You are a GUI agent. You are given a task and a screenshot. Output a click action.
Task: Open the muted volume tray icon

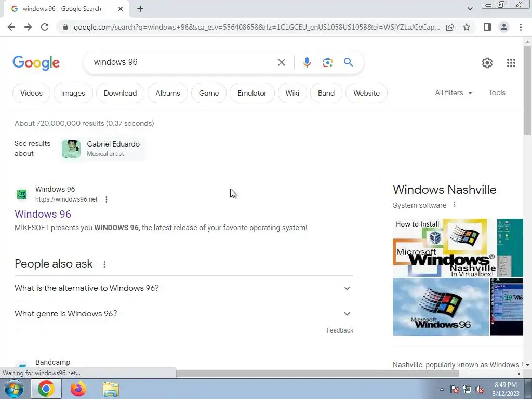click(480, 390)
